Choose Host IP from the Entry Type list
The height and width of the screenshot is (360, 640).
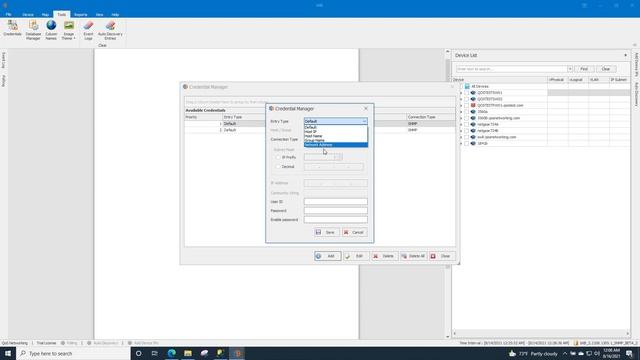pos(336,132)
